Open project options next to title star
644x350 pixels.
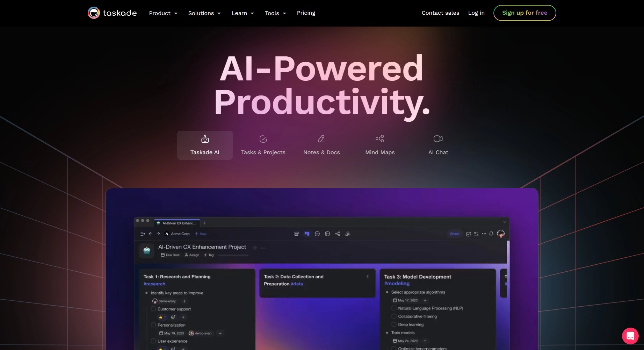263,248
